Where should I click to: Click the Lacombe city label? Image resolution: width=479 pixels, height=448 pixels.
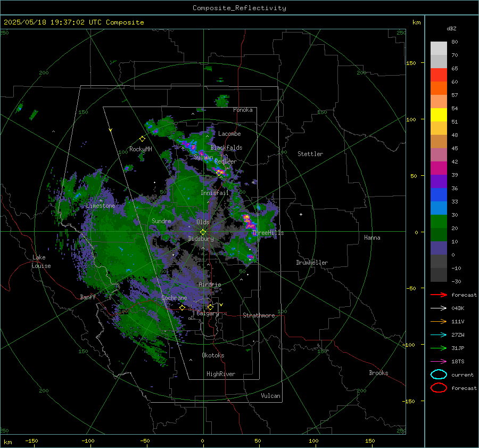coord(229,134)
